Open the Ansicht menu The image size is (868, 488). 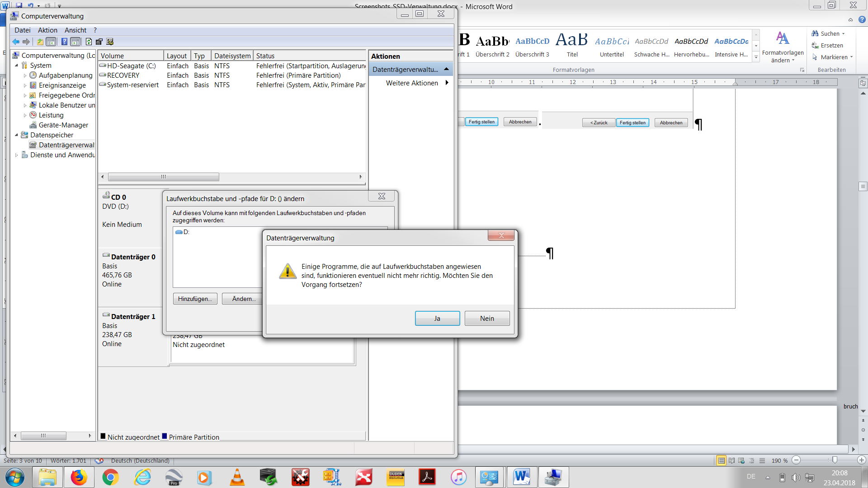point(75,30)
